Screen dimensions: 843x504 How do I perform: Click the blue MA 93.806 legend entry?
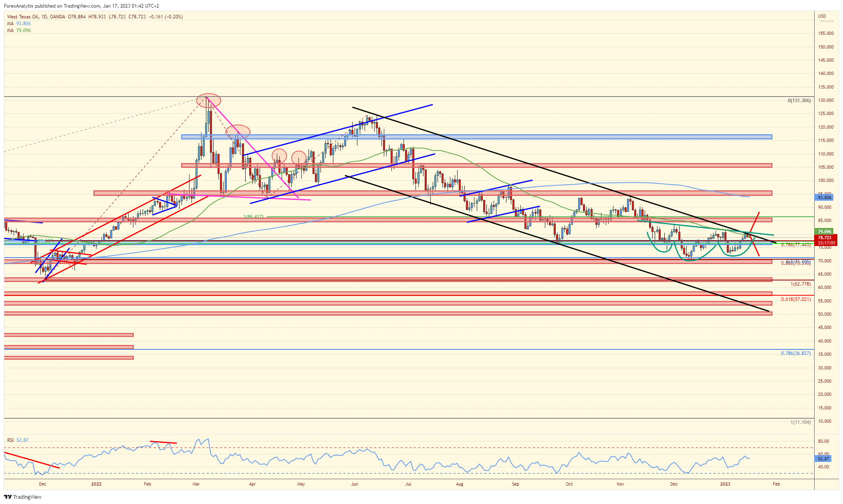19,24
